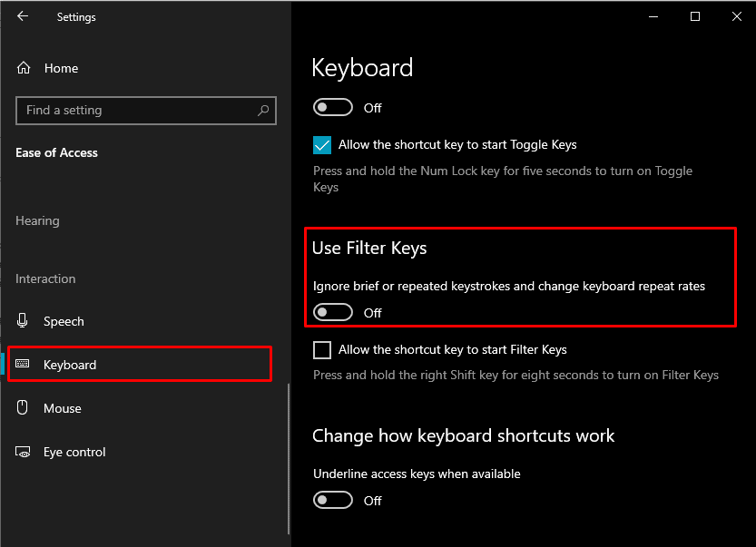Image resolution: width=756 pixels, height=547 pixels.
Task: Select the Speech microphone icon
Action: coord(22,320)
